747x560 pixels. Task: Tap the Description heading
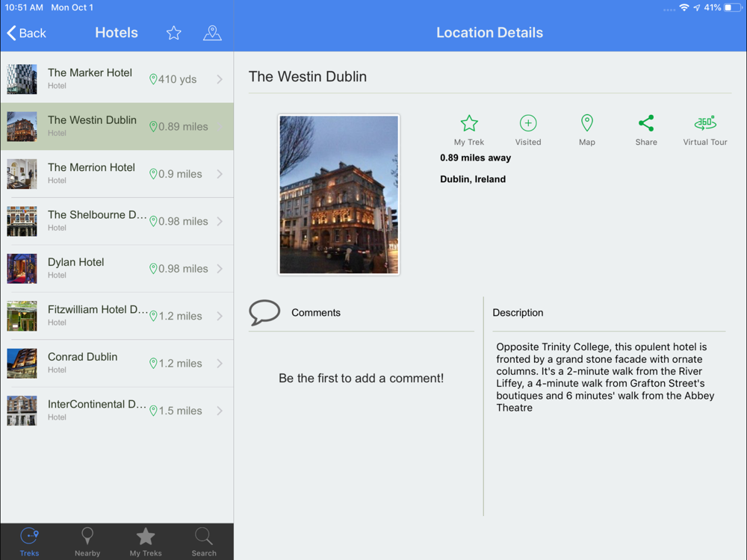click(518, 312)
